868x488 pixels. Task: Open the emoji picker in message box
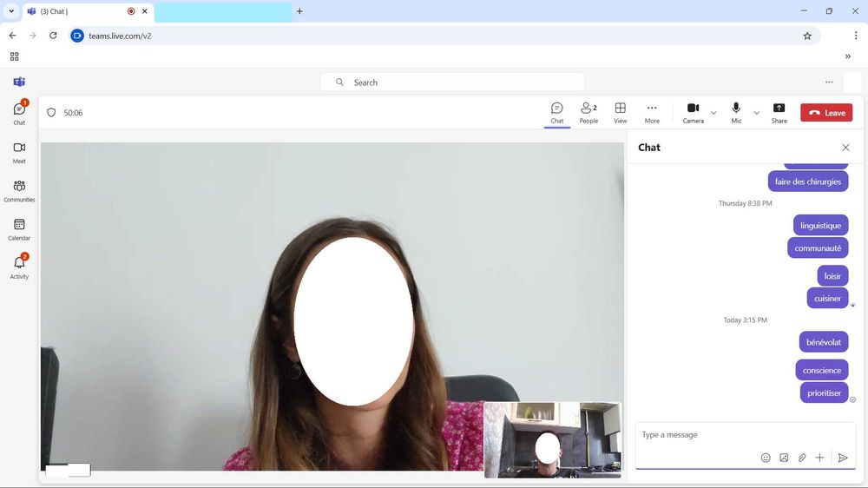[x=766, y=458]
